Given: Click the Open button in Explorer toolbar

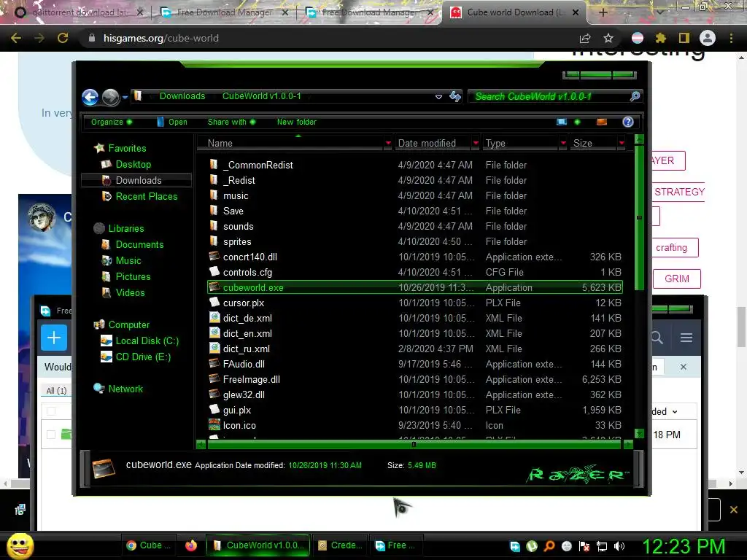Looking at the screenshot, I should (x=172, y=122).
